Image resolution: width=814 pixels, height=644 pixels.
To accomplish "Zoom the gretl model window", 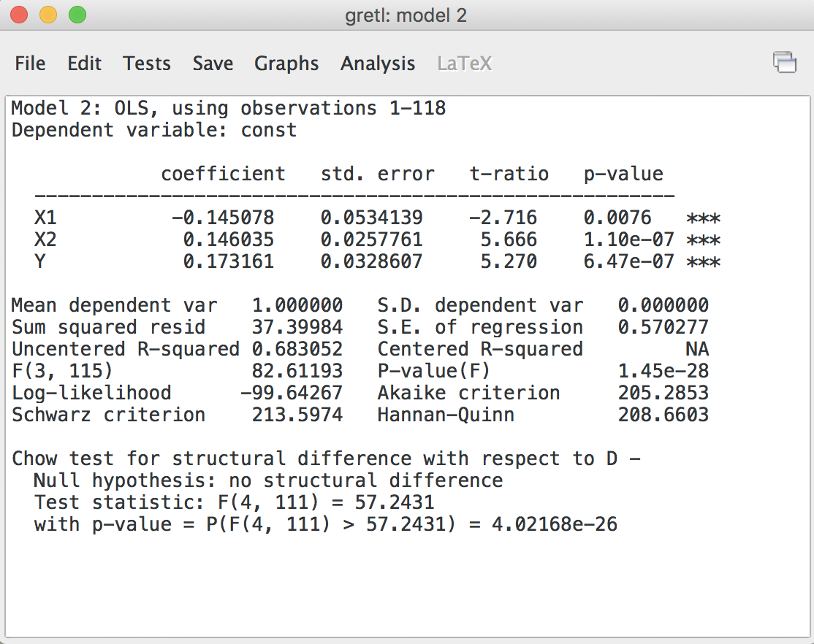I will click(75, 14).
